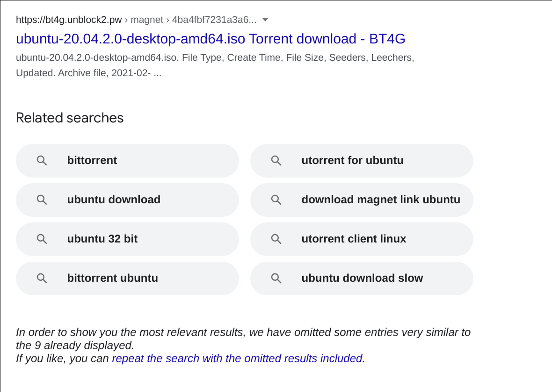Click magnifier icon next to ubuntu 32 bit
This screenshot has width=552, height=392.
42,239
